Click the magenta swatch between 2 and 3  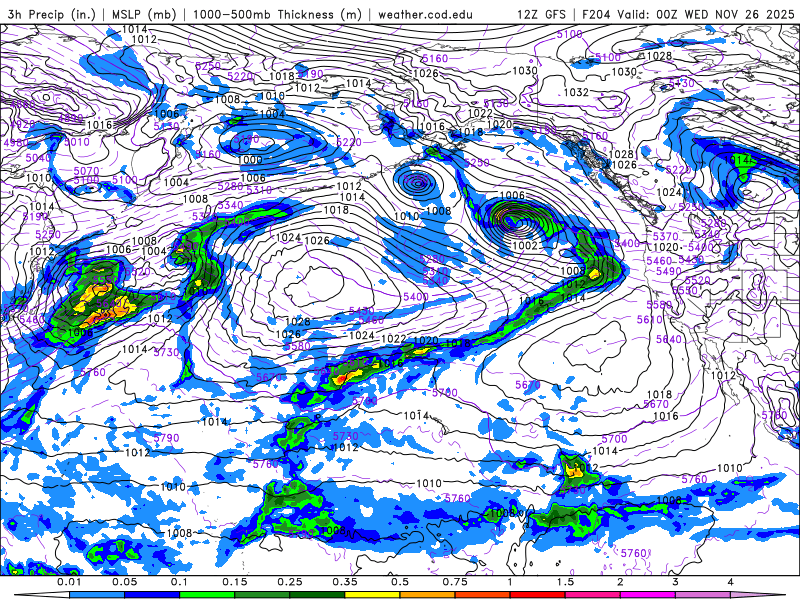tap(648, 595)
